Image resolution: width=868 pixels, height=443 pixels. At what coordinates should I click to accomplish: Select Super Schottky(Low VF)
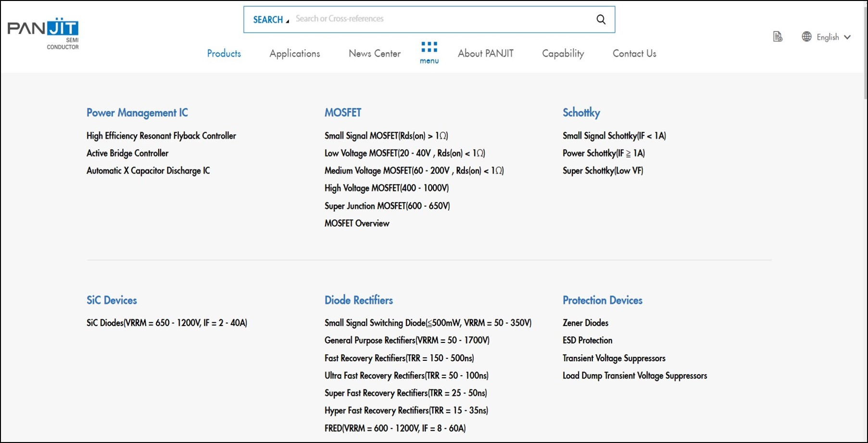(603, 171)
